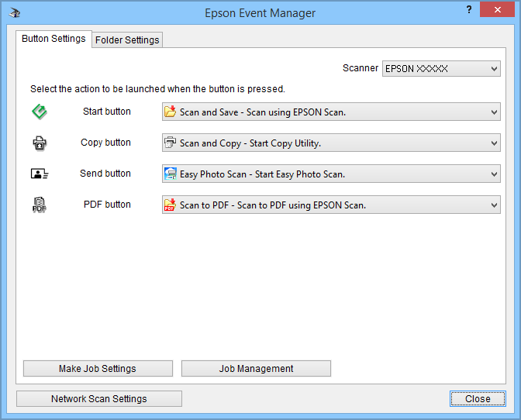Click 'Scan and Copy - Start Copy Utility.' text

250,143
